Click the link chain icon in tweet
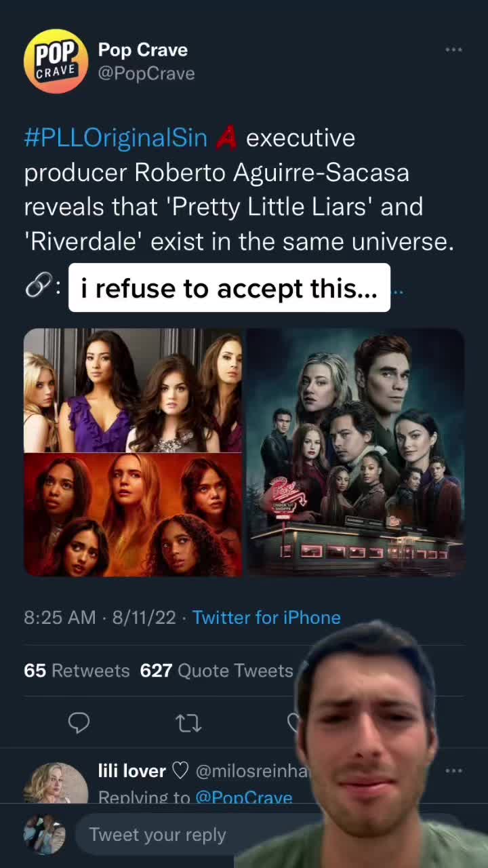This screenshot has height=868, width=488. 35,288
